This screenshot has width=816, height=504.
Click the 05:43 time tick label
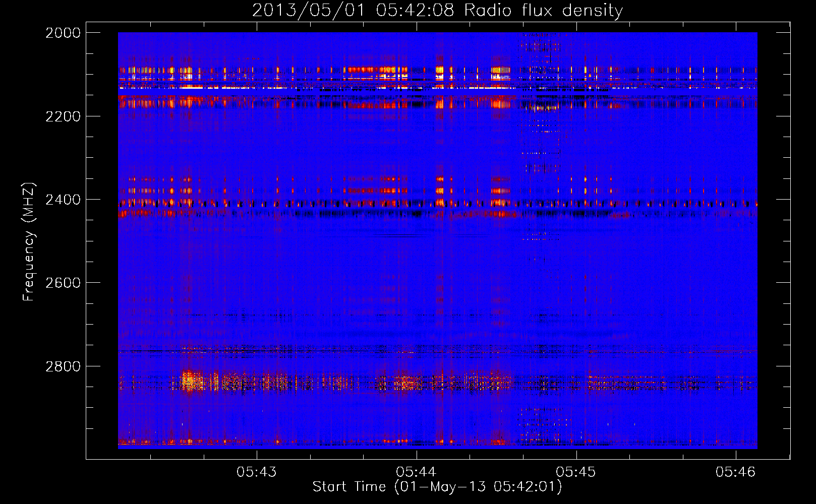257,472
